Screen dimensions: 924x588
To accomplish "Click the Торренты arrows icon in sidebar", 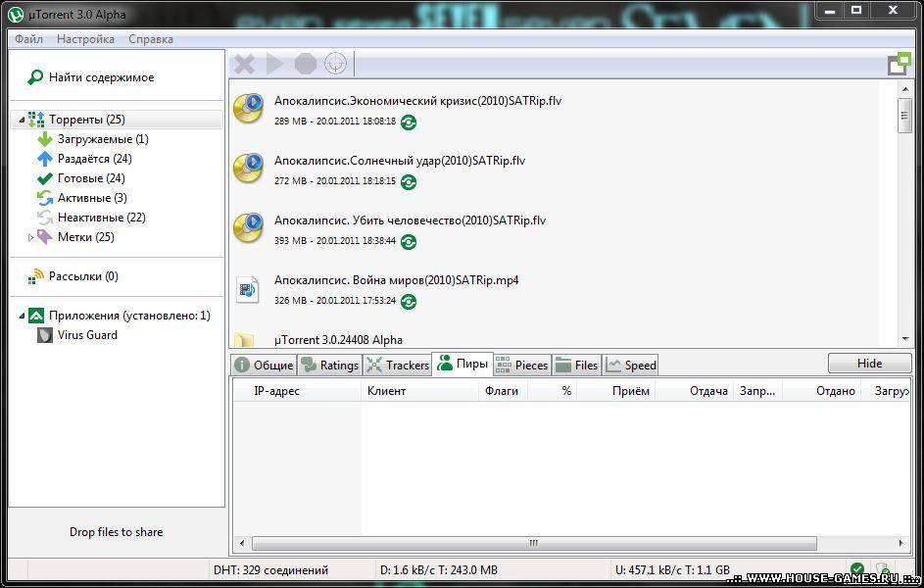I will pos(36,120).
